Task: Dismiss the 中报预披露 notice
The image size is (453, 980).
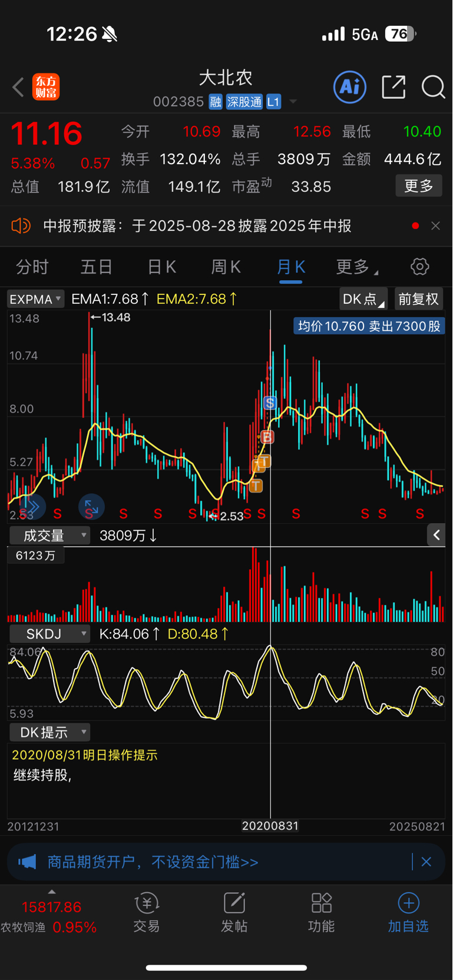Action: [435, 225]
